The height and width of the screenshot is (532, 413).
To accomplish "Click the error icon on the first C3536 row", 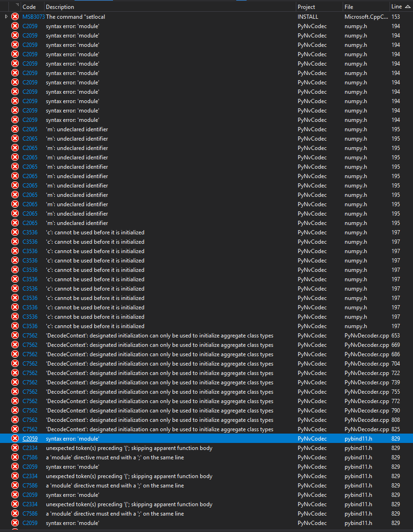I will tap(15, 232).
